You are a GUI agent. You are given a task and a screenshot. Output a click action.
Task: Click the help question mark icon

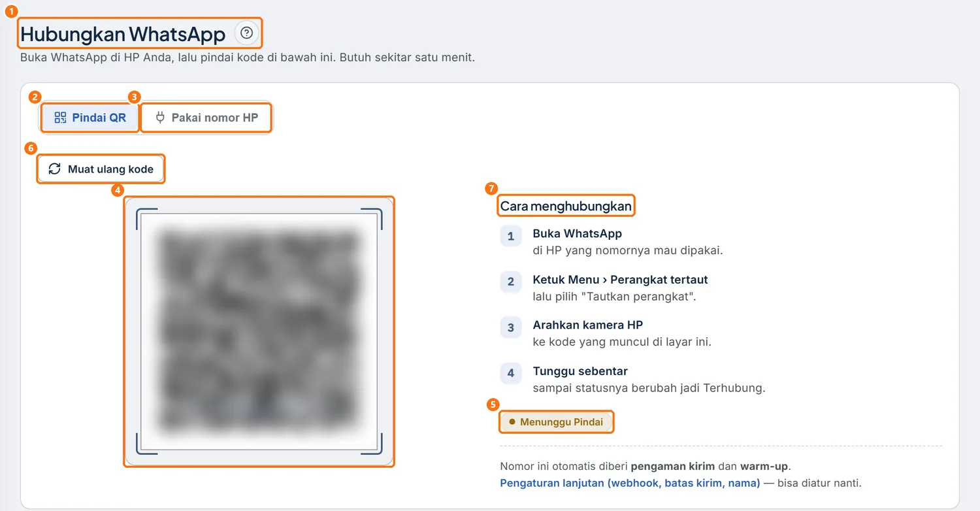coord(246,33)
